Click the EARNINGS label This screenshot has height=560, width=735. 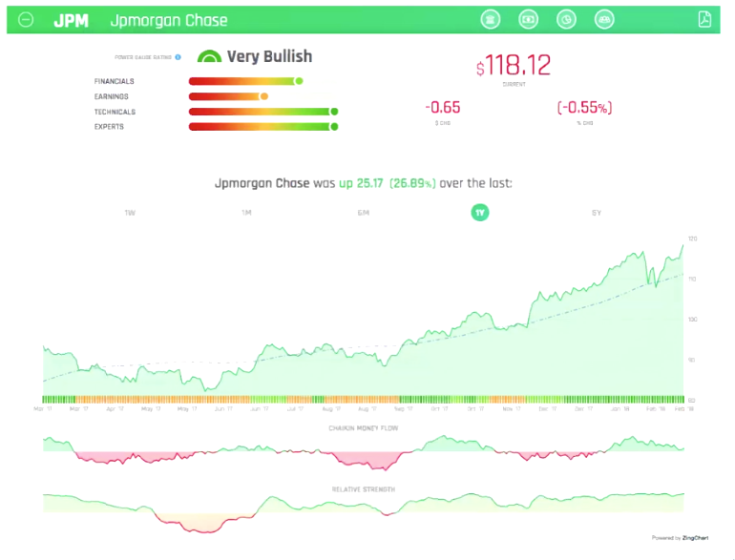coord(111,96)
